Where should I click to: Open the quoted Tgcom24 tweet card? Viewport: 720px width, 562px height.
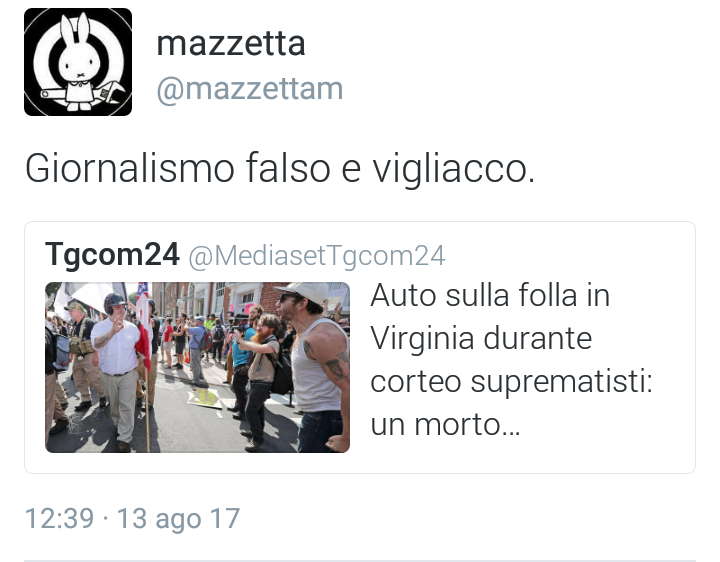(x=360, y=347)
